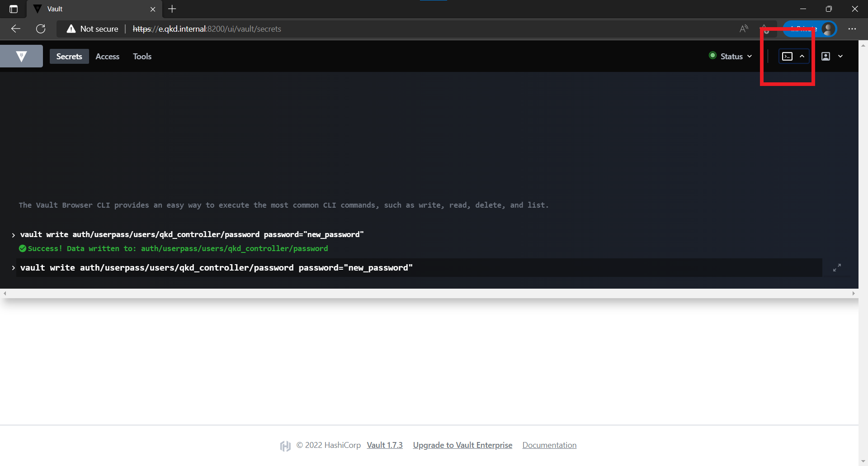Toggle fullscreen console expand icon

[x=837, y=268]
